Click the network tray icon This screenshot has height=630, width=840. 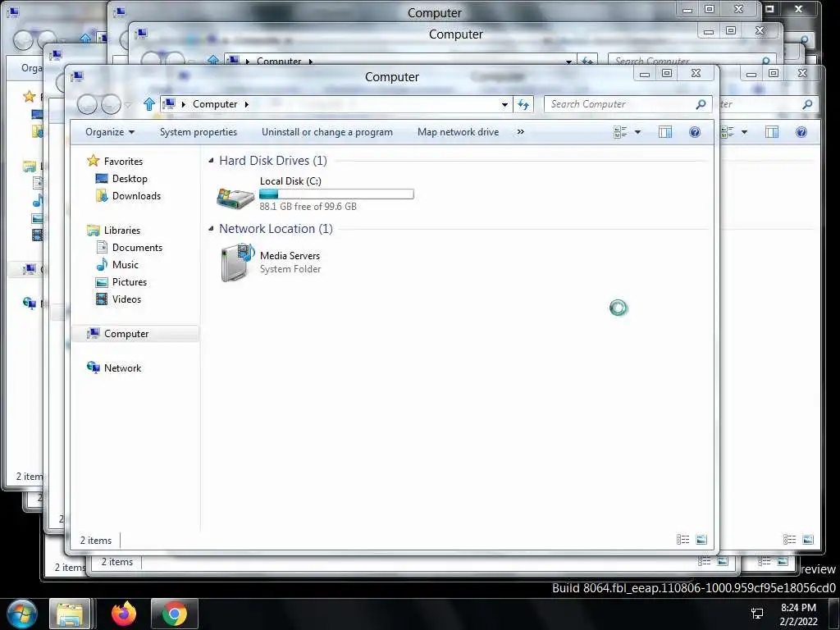pos(757,614)
